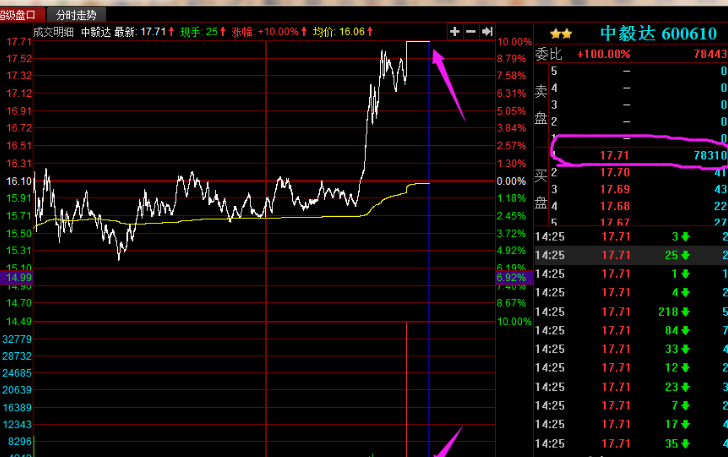728x457 pixels.
Task: Click the red up arrow after 涨幅 +10.00%
Action: coord(305,32)
